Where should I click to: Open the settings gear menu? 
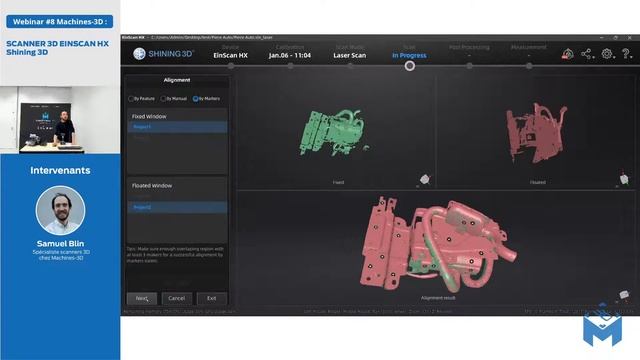click(607, 54)
